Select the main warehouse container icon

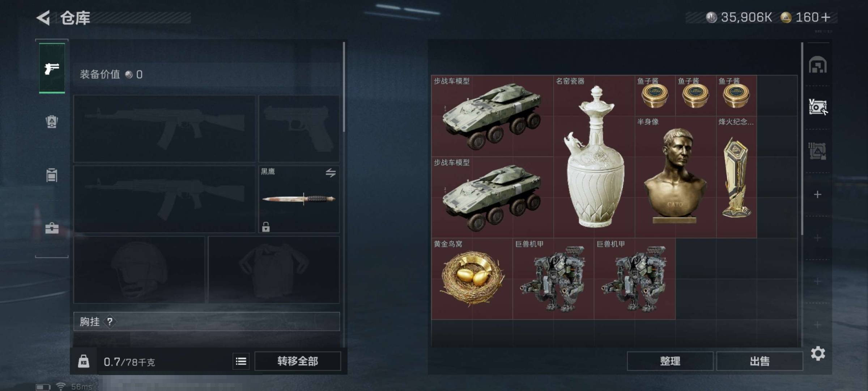click(x=818, y=65)
